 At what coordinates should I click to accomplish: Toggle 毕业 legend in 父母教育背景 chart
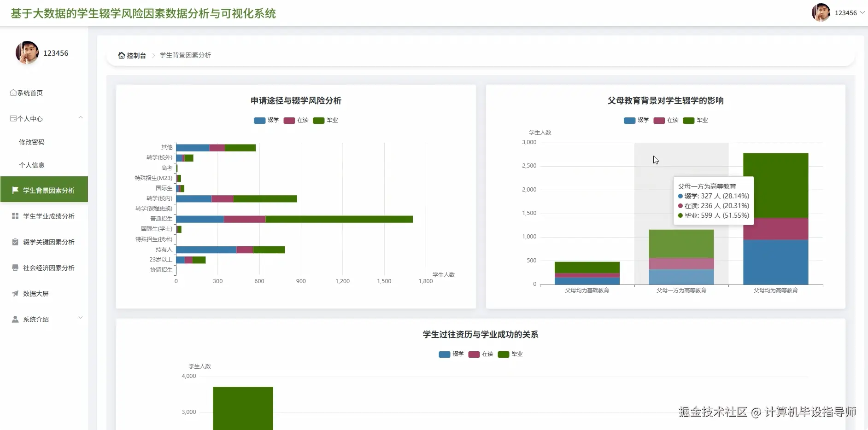[x=696, y=120]
